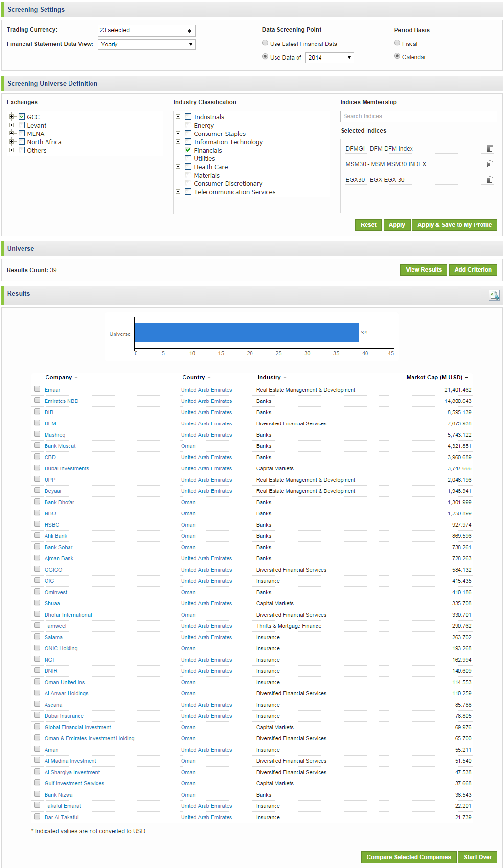The image size is (504, 868).
Task: Toggle the Financials industry checkbox
Action: [188, 150]
